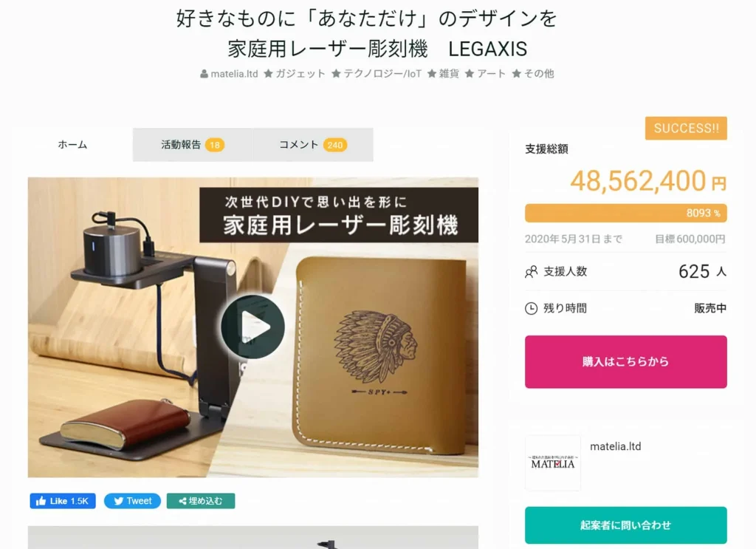Click the MATELIA logo thumbnail
The image size is (756, 549).
552,463
